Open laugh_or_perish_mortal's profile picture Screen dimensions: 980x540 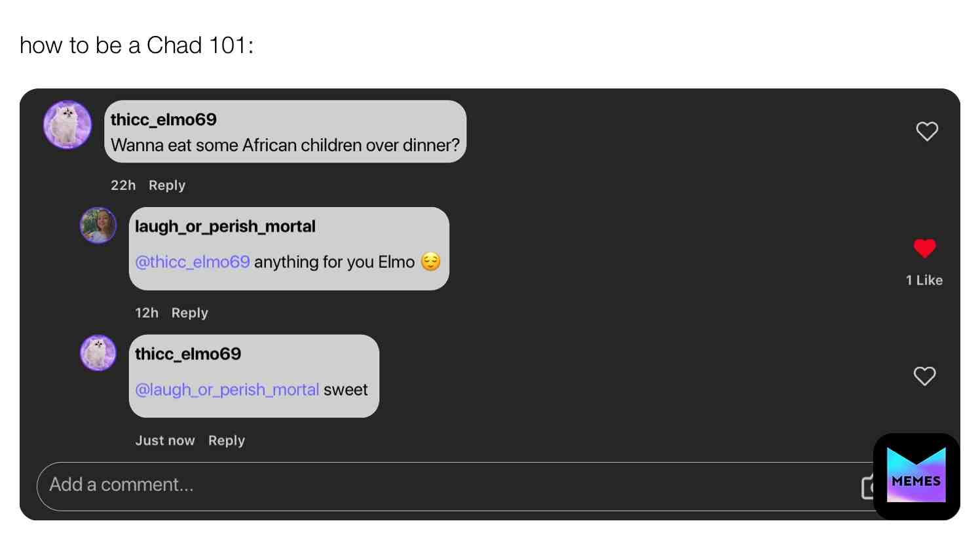98,225
